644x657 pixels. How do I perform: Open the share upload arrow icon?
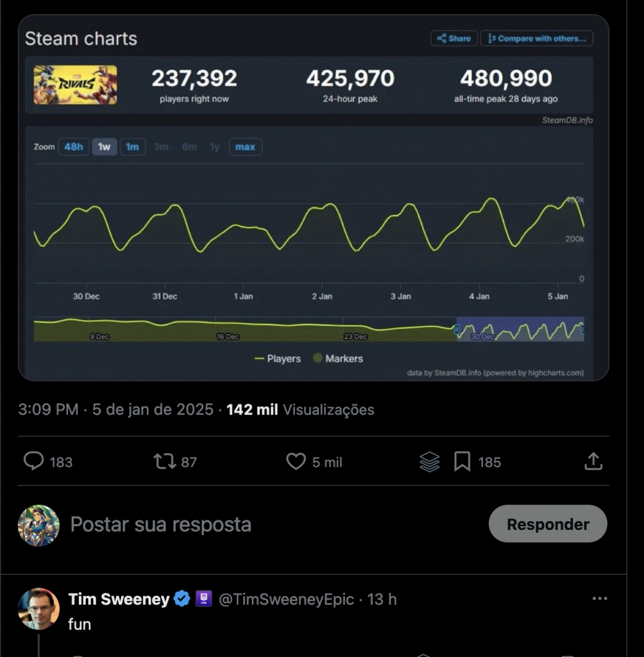click(593, 461)
